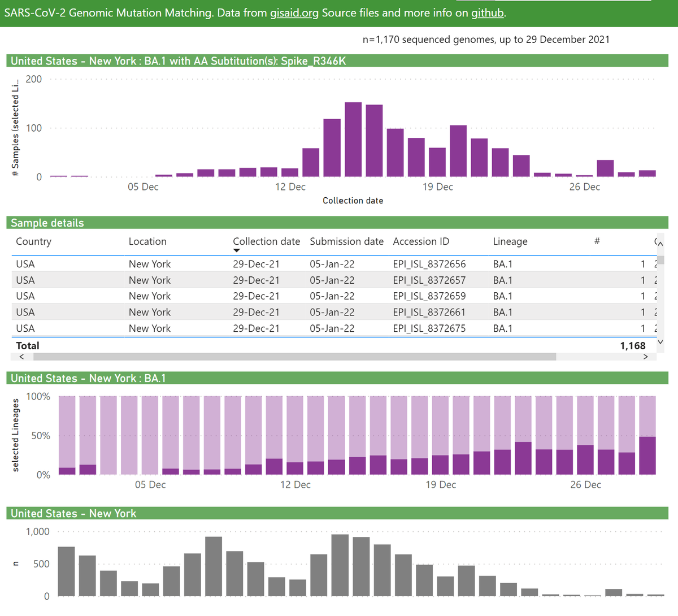678x616 pixels.
Task: Click the 05 Dec label on lineage chart
Action: 150,485
